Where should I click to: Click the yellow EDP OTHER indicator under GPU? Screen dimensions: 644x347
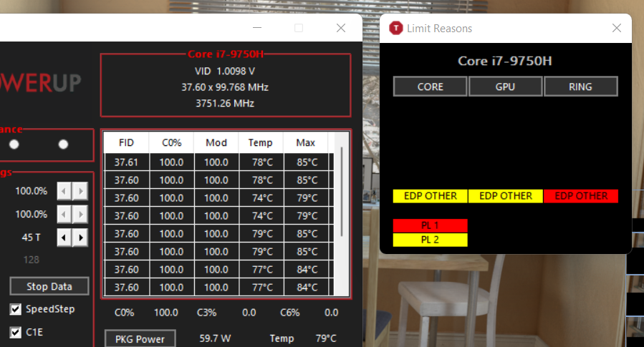tap(506, 196)
